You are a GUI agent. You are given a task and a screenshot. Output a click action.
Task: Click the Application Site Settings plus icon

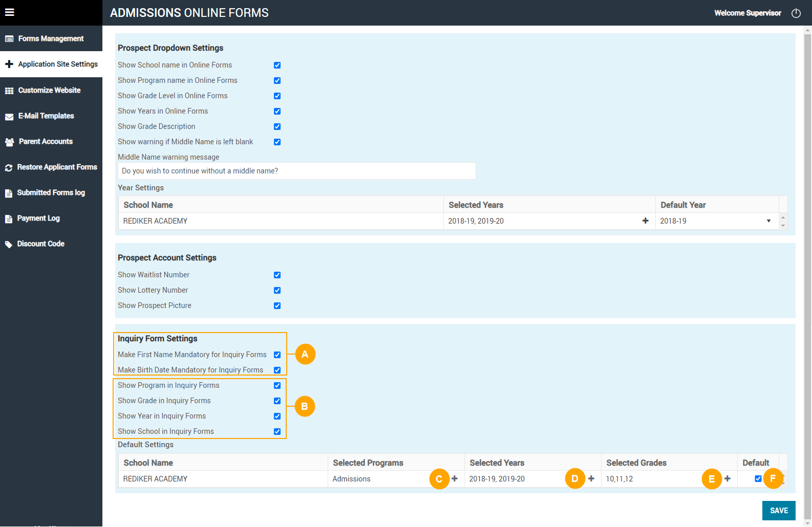[x=9, y=64]
